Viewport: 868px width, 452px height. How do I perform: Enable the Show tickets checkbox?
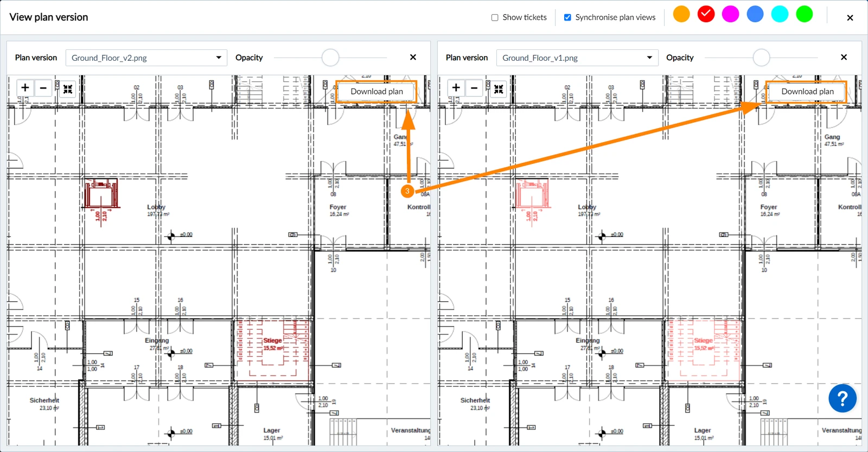(x=495, y=17)
